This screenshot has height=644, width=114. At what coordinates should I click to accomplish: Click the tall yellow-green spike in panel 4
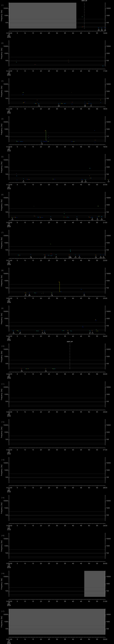pyautogui.click(x=46, y=135)
